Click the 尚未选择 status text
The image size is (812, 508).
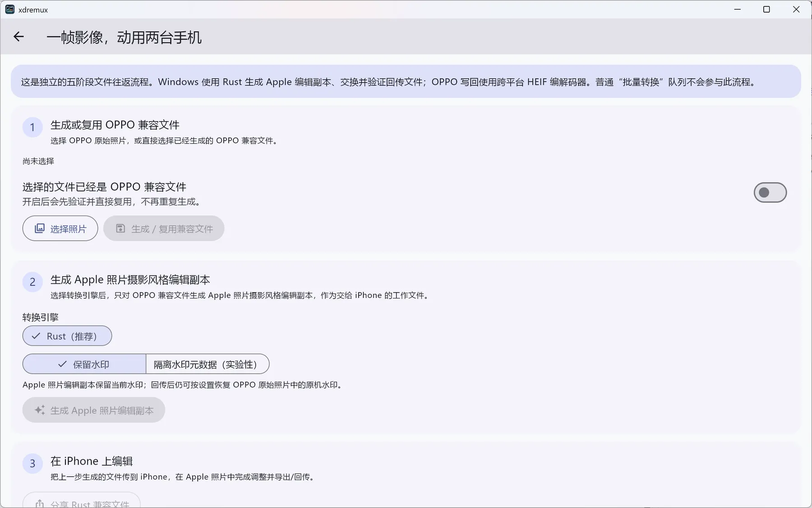[x=38, y=161]
